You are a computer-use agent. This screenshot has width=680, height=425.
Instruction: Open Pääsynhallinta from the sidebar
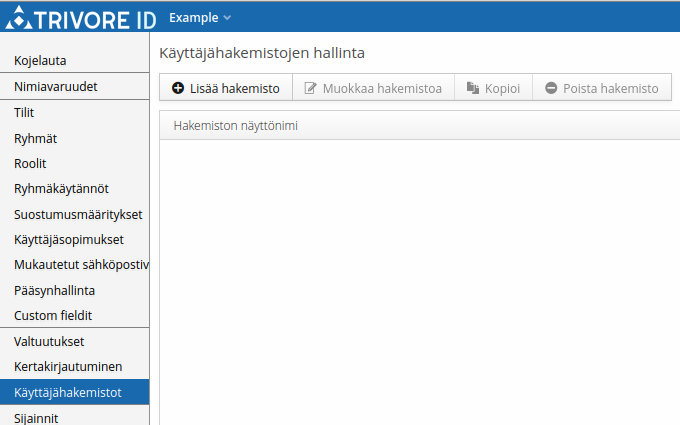point(54,291)
